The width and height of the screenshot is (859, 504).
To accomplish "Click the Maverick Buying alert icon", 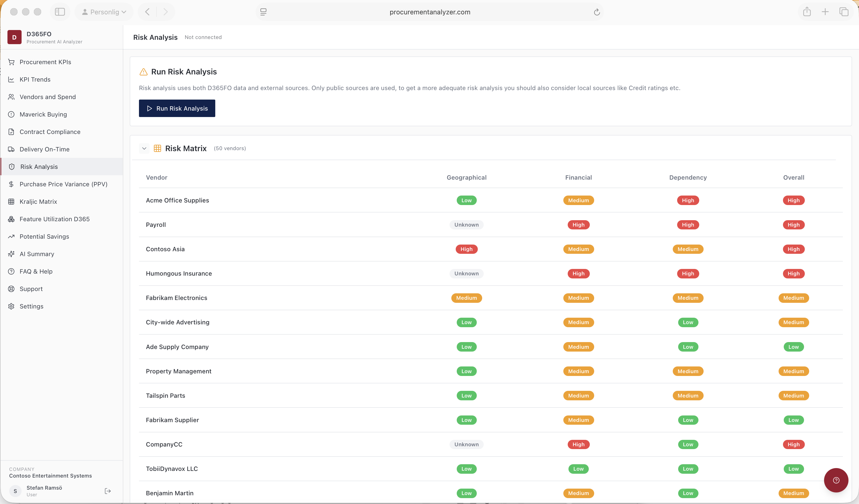I will [x=11, y=114].
